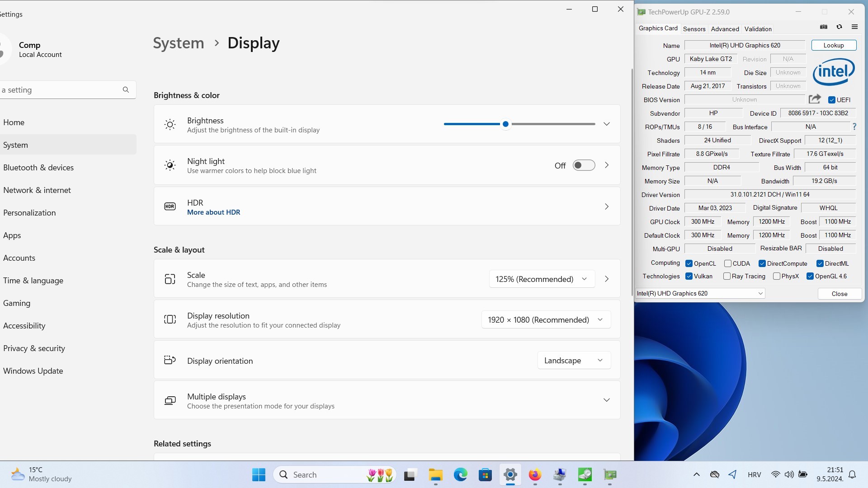The width and height of the screenshot is (868, 488).
Task: Click the BIOS export share icon
Action: click(x=815, y=99)
